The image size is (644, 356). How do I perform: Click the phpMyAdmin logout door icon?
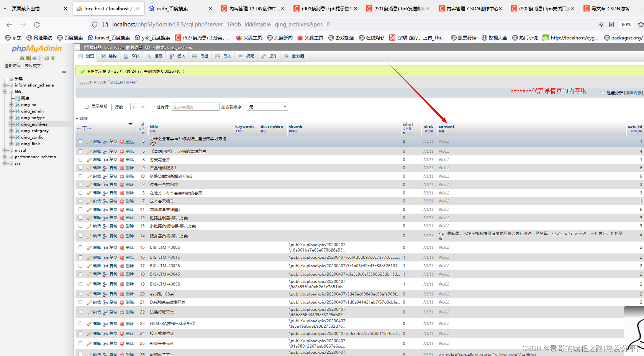point(28,58)
